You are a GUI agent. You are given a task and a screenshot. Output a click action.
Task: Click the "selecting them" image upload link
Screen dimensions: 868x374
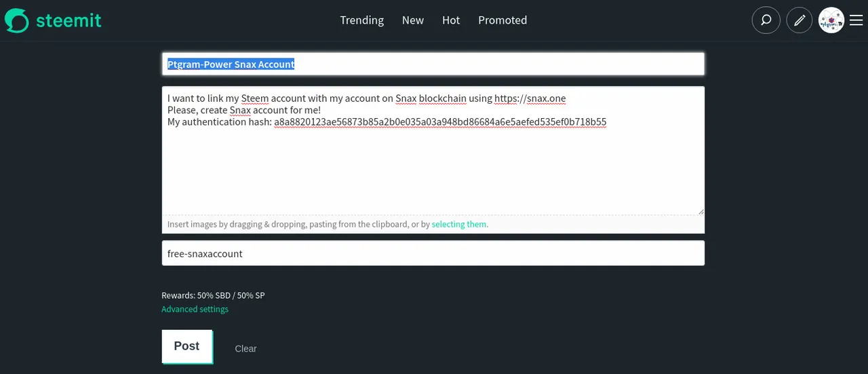(458, 224)
